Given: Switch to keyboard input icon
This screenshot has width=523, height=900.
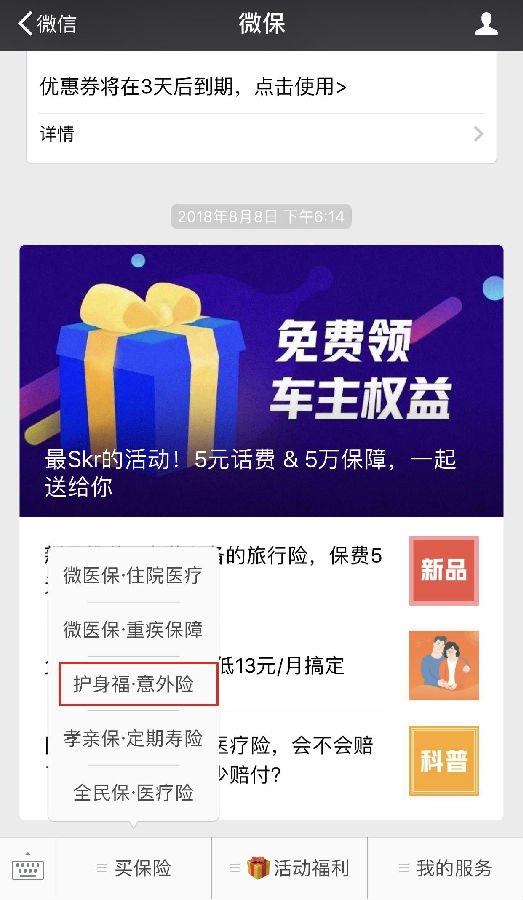Looking at the screenshot, I should 28,868.
